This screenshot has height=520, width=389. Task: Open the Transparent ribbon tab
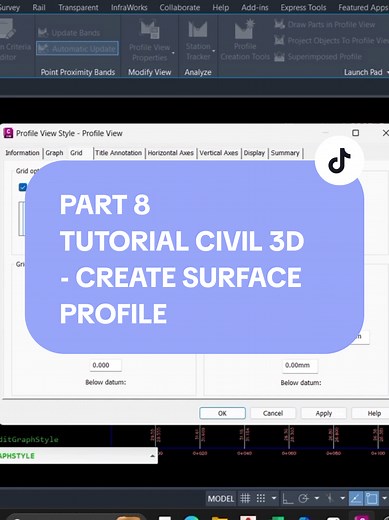[78, 7]
